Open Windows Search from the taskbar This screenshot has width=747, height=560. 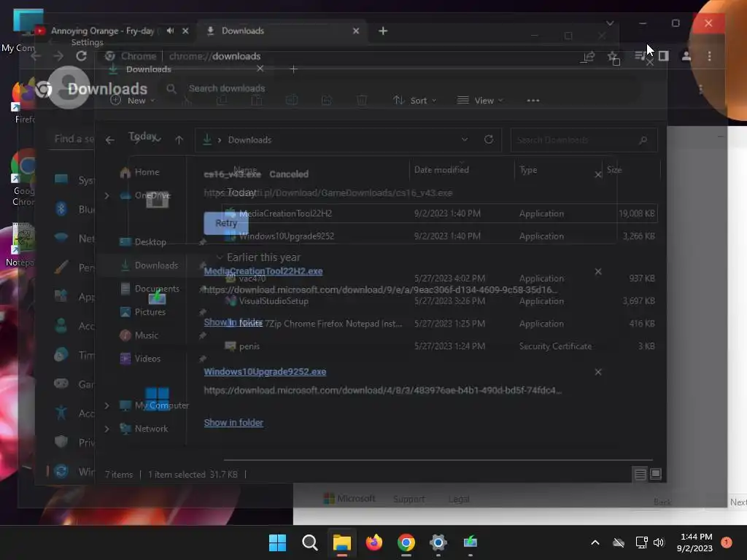click(309, 542)
